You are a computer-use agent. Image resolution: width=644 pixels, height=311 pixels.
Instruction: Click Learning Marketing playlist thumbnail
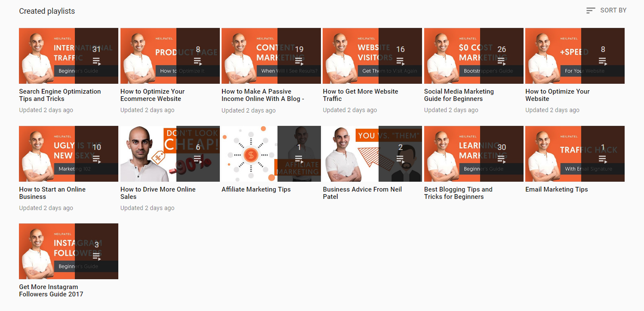tap(474, 154)
